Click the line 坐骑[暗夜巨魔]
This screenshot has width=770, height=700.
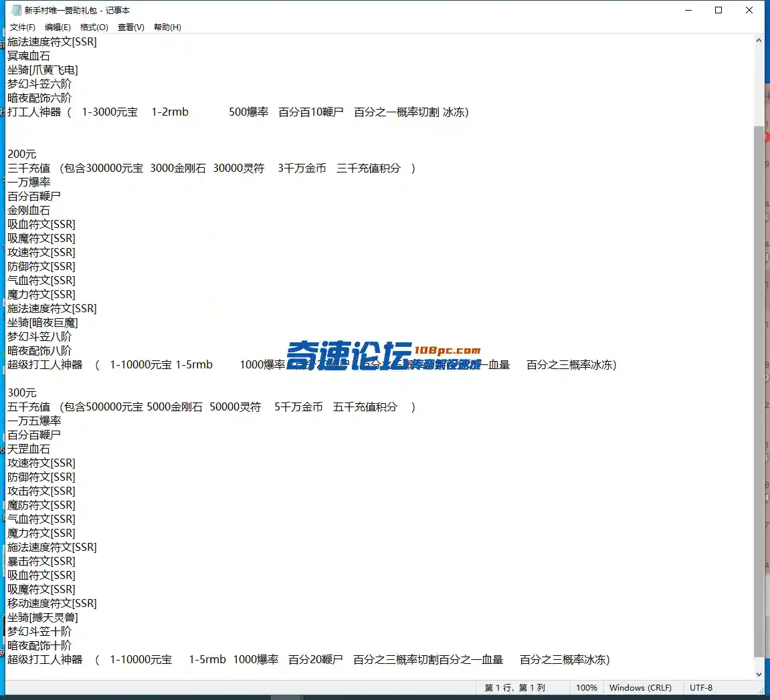point(42,322)
